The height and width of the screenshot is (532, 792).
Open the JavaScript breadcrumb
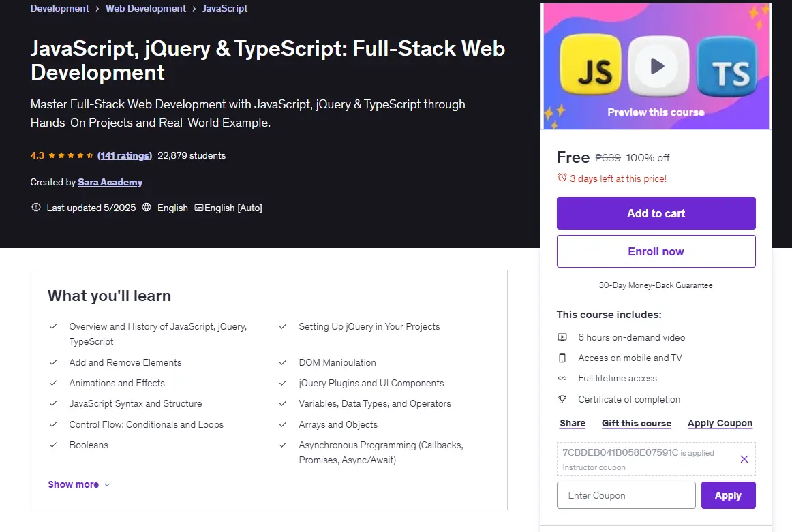[225, 9]
